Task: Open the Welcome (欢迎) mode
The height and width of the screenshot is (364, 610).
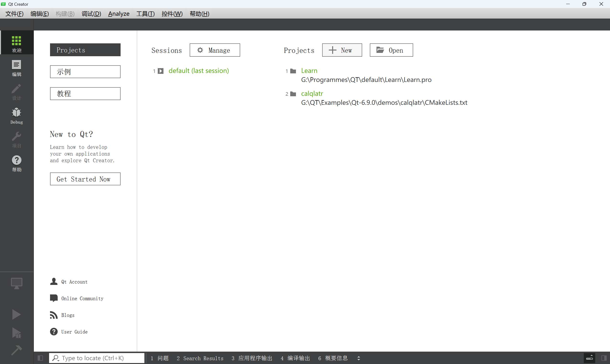Action: click(17, 43)
